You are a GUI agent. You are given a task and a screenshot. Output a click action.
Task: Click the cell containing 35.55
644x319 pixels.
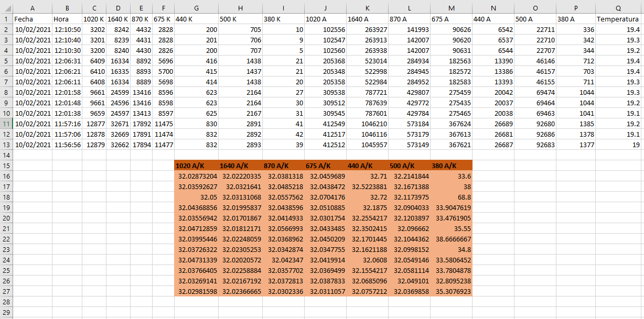point(451,228)
